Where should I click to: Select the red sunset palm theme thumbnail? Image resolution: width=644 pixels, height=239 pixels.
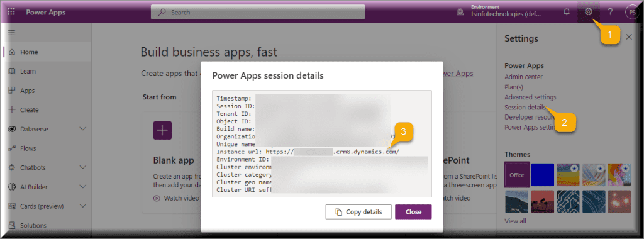point(543,201)
